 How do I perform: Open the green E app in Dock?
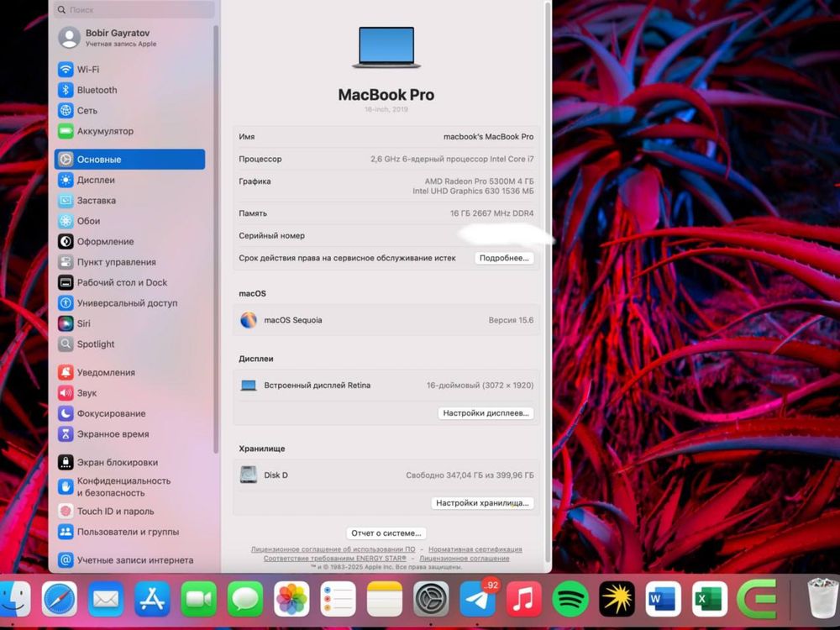click(x=757, y=599)
